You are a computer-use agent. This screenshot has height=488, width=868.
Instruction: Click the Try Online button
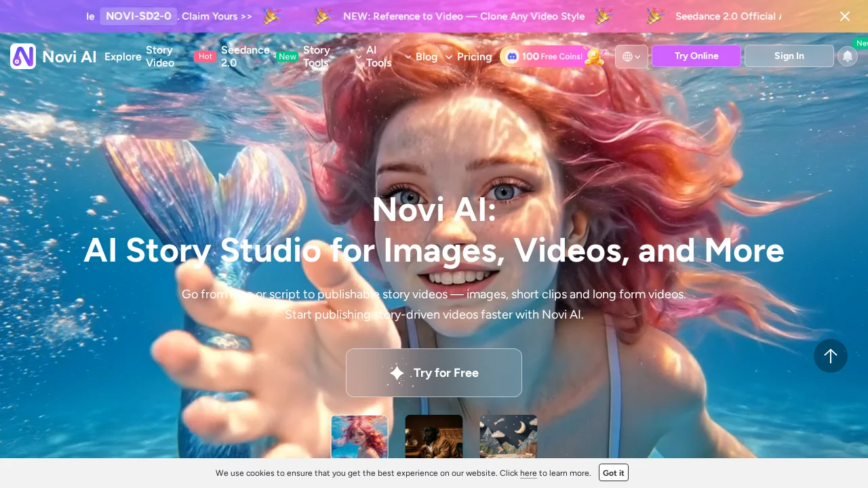[x=696, y=56]
